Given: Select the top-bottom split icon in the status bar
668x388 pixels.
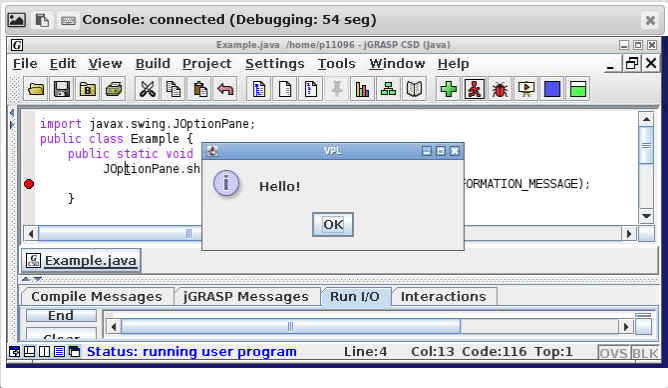Looking at the screenshot, I should click(x=29, y=352).
